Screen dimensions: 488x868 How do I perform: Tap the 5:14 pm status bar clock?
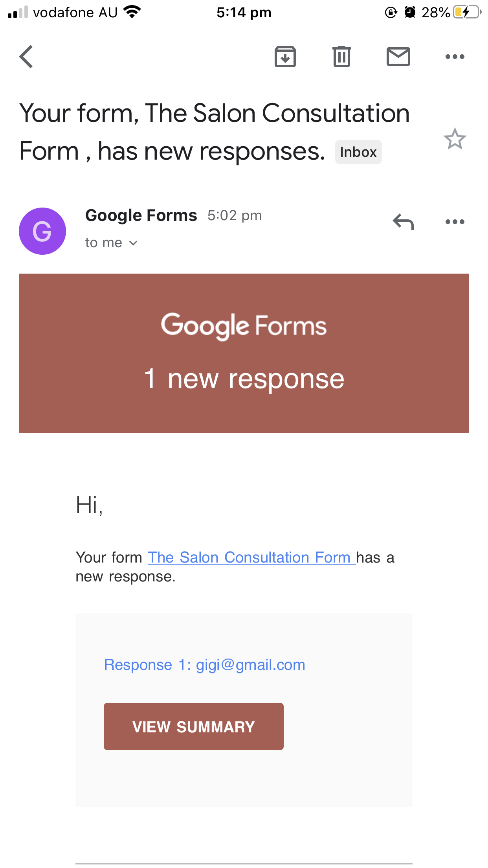pos(244,13)
